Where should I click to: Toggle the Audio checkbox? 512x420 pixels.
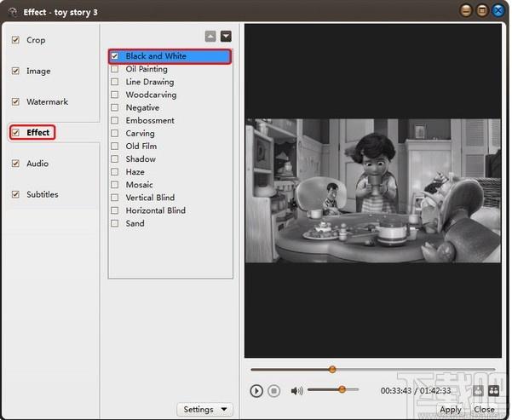pyautogui.click(x=15, y=164)
